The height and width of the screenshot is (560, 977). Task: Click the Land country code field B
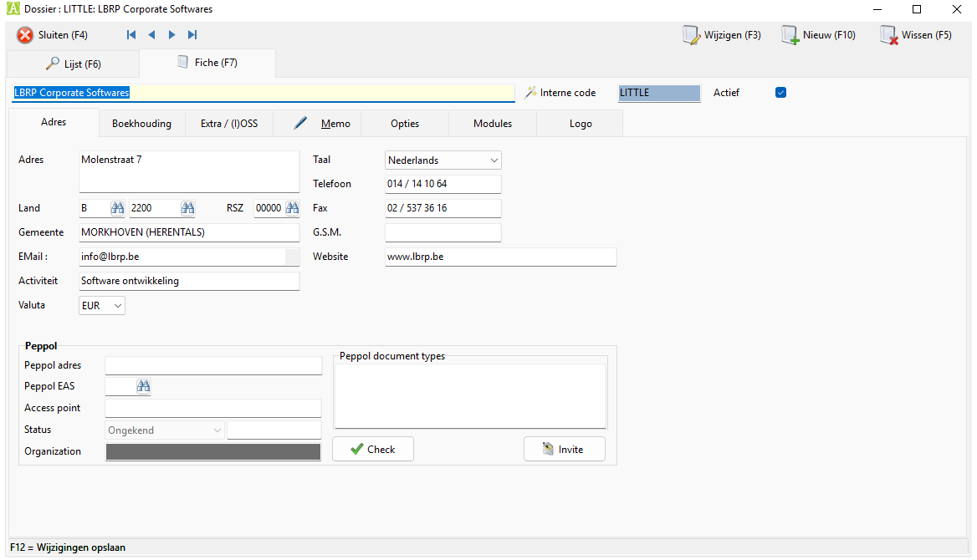[95, 208]
